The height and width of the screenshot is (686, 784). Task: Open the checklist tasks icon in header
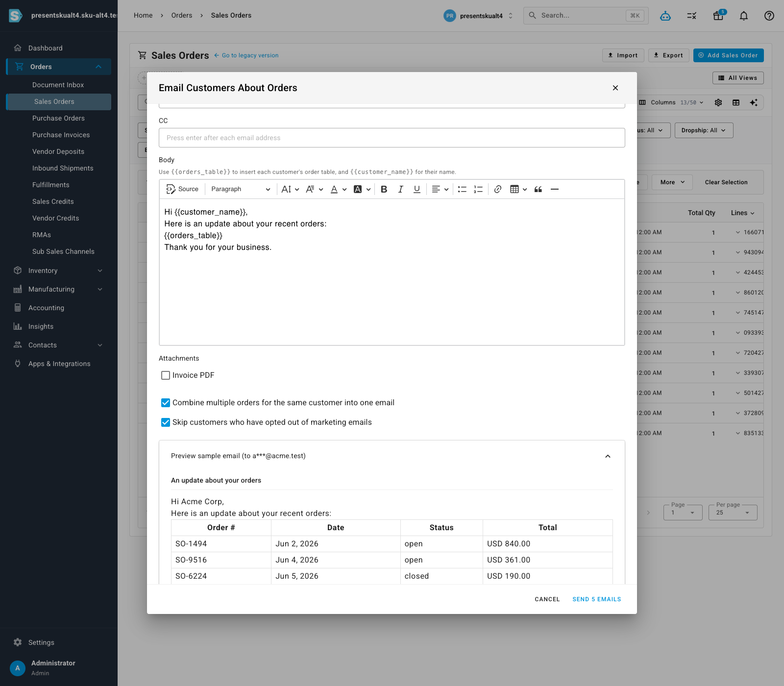click(x=692, y=16)
